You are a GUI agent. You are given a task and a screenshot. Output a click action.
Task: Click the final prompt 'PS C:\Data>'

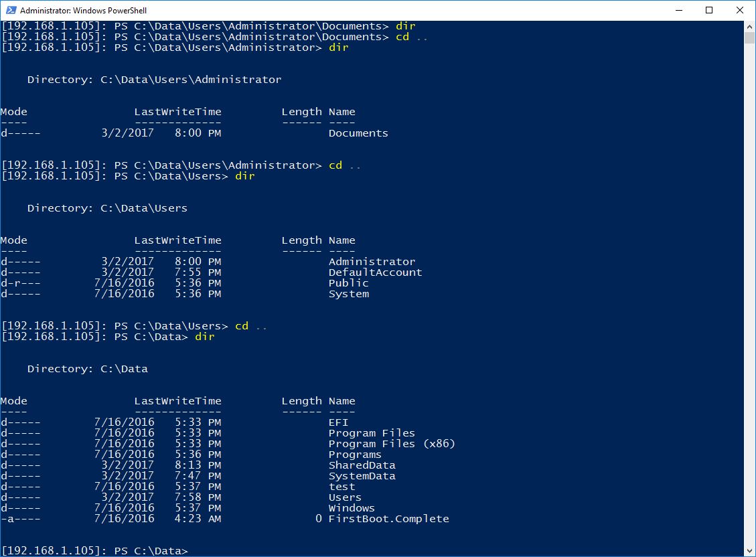click(151, 551)
